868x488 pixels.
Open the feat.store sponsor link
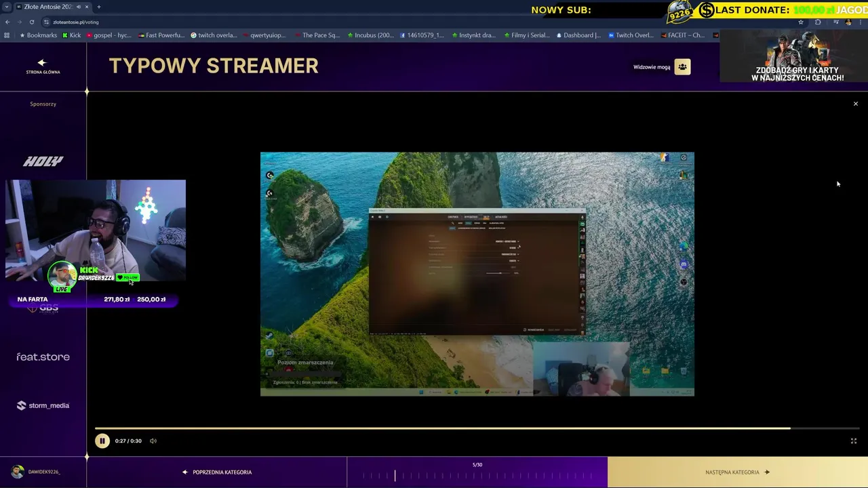coord(43,357)
